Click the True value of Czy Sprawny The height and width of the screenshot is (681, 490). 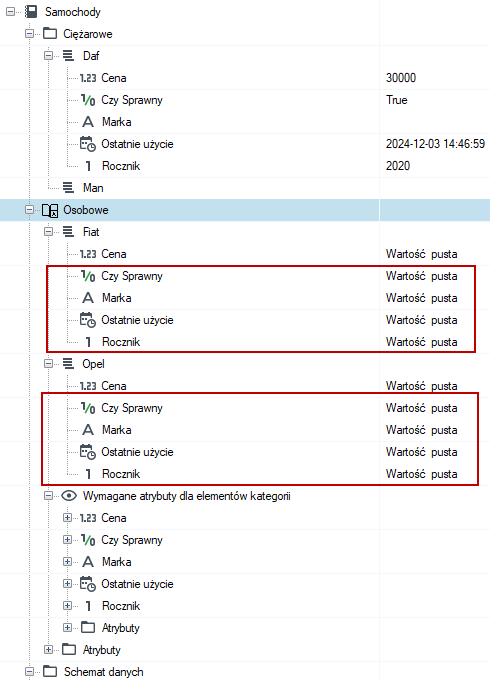397,100
